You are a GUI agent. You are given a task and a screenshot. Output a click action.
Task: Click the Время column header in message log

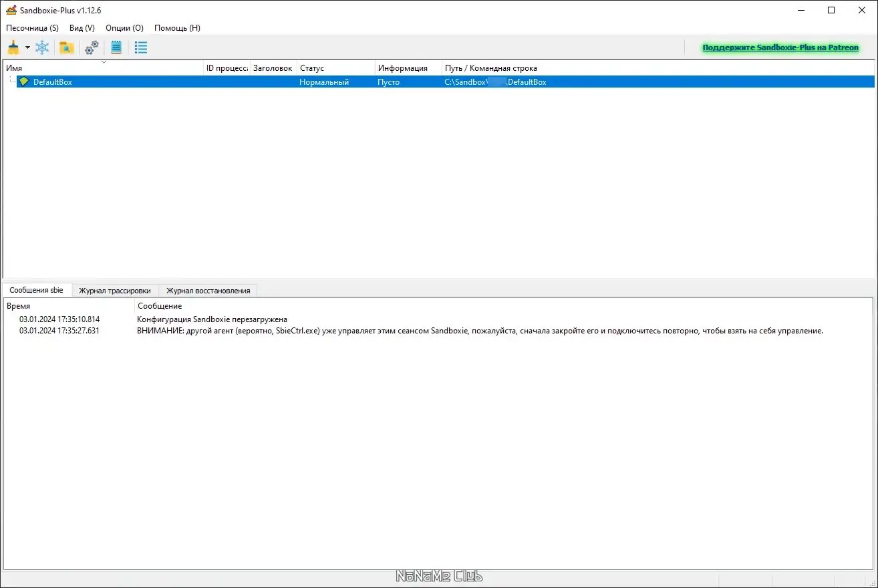click(69, 306)
